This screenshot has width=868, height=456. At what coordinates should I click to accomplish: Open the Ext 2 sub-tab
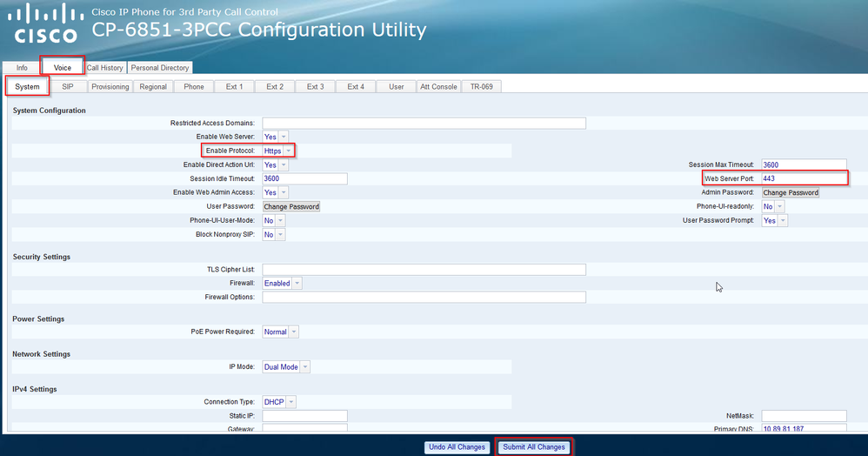tap(275, 86)
